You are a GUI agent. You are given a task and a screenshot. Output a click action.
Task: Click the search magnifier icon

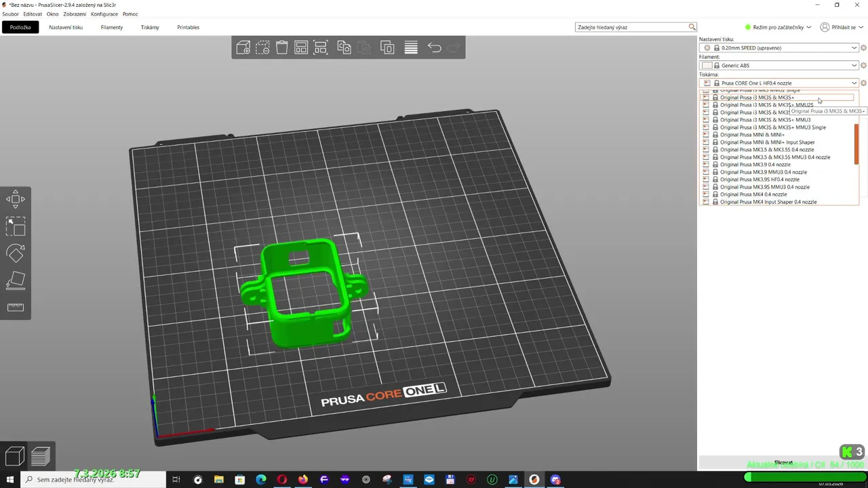tap(692, 27)
